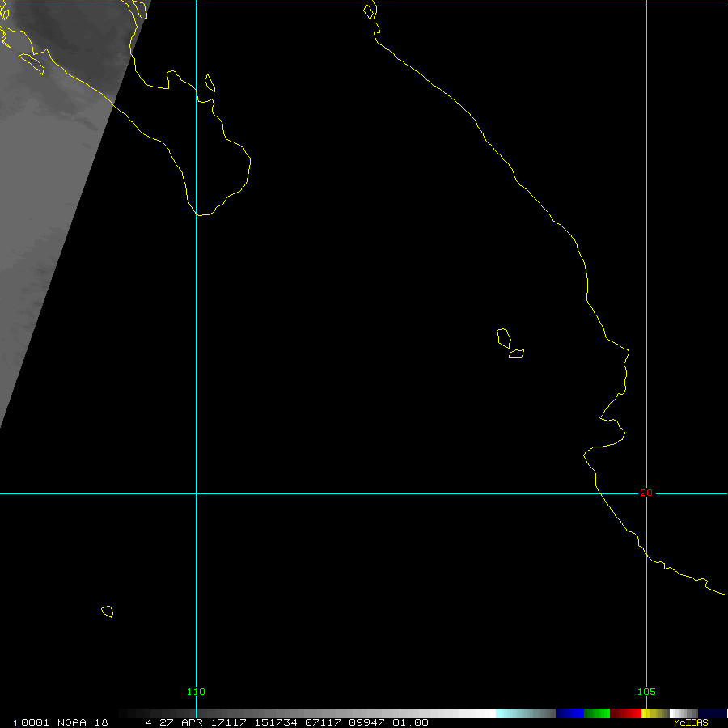Click the blue segment of the color bar
This screenshot has width=728, height=728.
click(569, 713)
